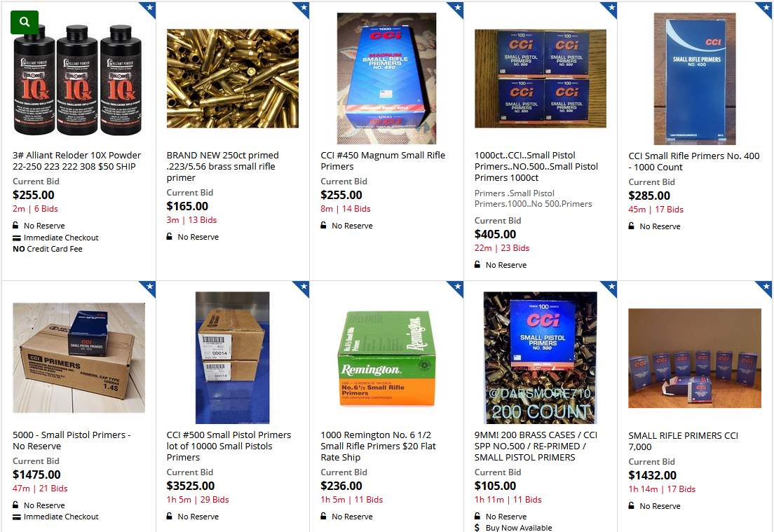Open 1000 Remington No. 6 1/2 listing title
The height and width of the screenshot is (532, 774).
[378, 446]
